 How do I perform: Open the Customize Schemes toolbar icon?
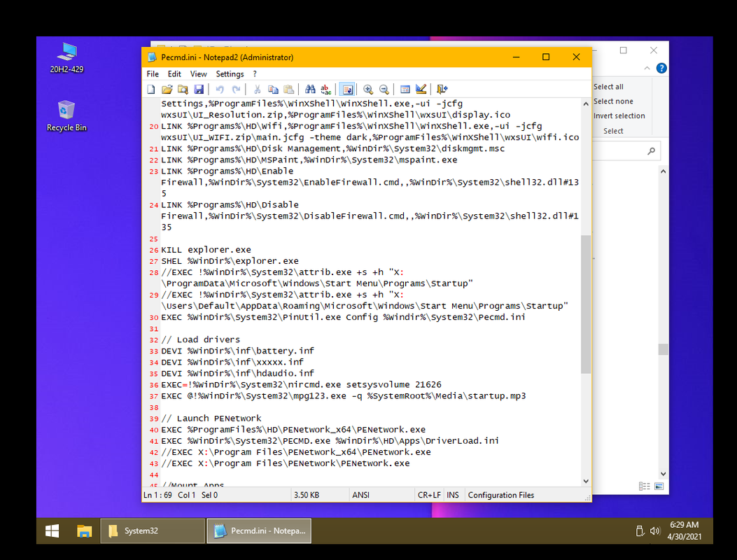click(x=421, y=90)
